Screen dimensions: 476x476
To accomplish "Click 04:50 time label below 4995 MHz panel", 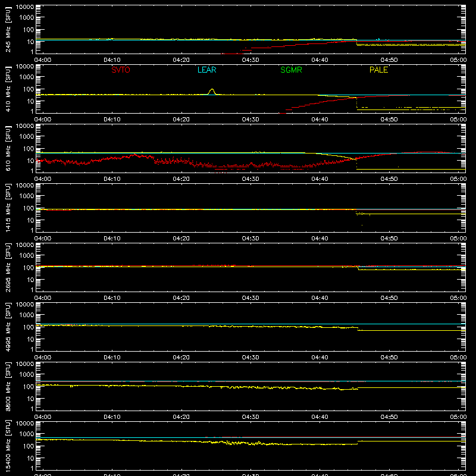I will tap(389, 358).
